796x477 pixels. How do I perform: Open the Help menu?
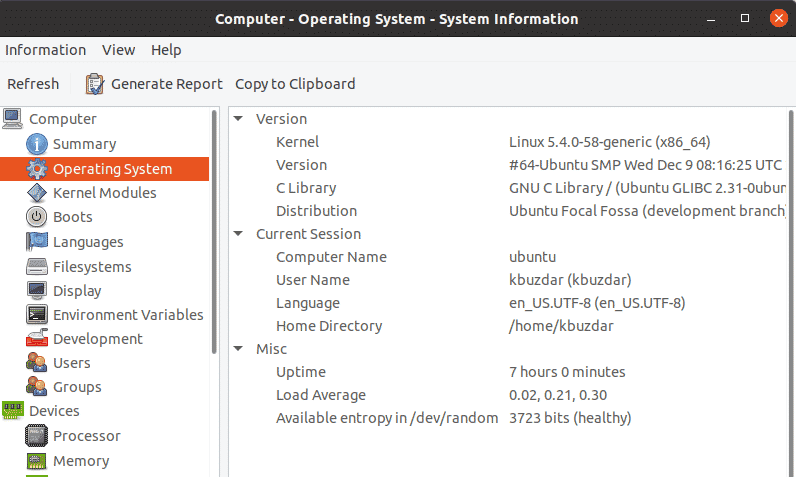(166, 50)
